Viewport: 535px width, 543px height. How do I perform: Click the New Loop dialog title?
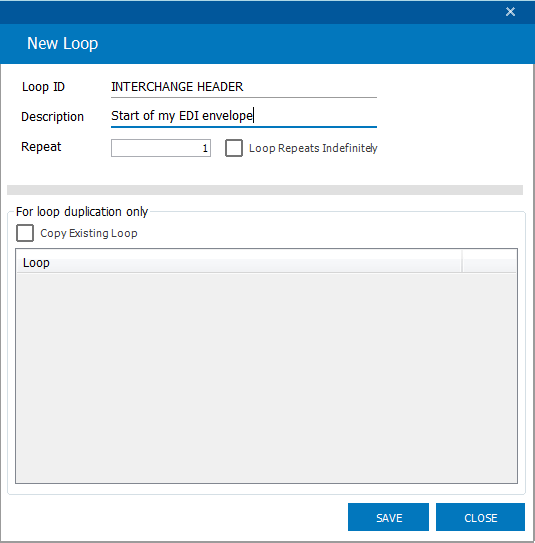pos(63,44)
